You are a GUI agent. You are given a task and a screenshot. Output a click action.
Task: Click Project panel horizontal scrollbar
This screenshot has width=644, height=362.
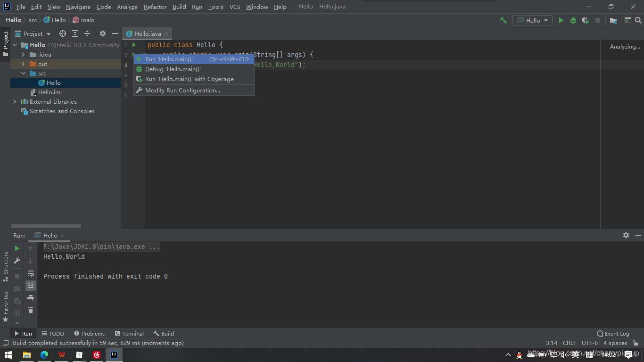[x=46, y=226]
